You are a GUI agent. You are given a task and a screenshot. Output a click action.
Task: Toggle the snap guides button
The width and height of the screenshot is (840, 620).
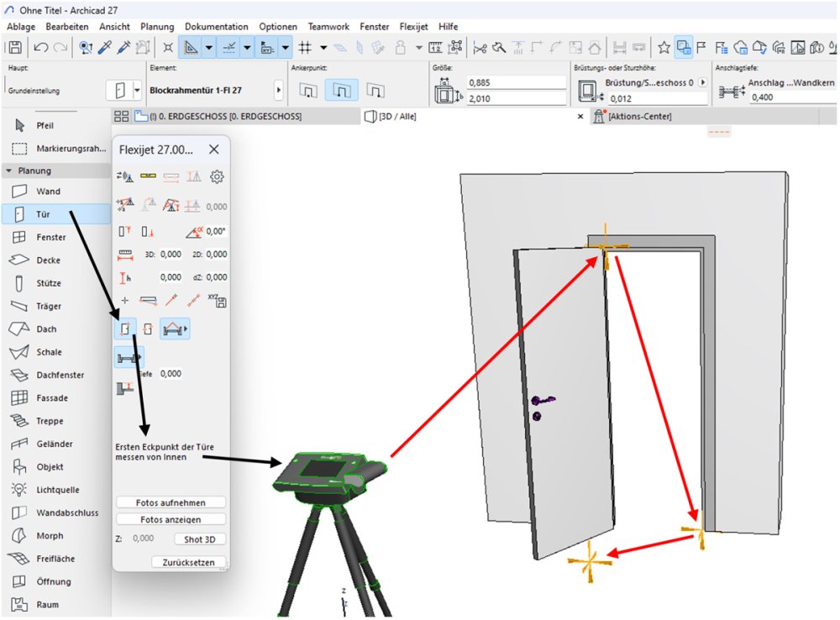coord(228,48)
